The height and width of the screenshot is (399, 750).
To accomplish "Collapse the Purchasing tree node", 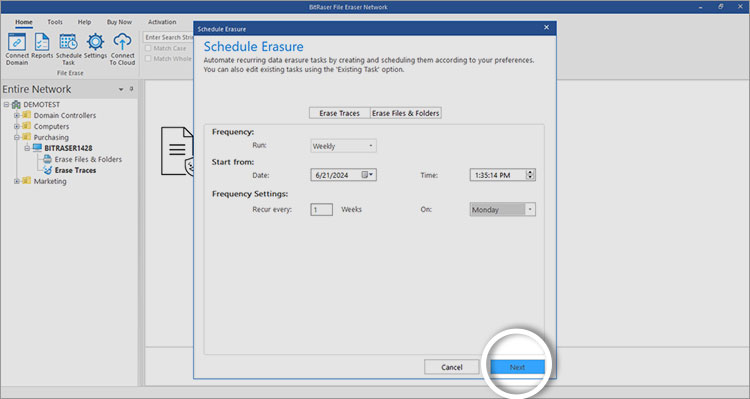I will click(x=17, y=137).
